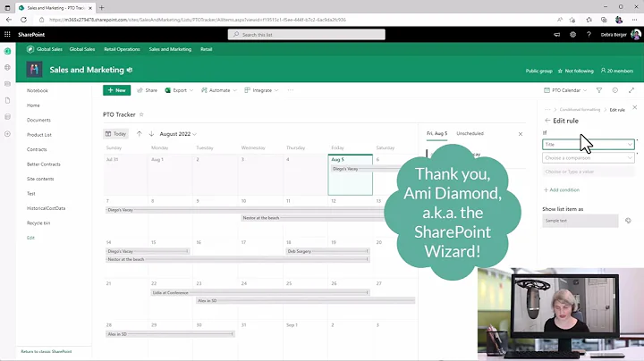
Task: Open the list information details icon
Action: click(x=614, y=90)
